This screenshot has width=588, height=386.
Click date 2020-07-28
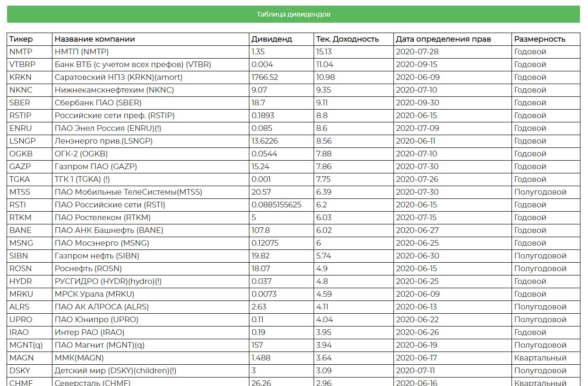(x=417, y=52)
